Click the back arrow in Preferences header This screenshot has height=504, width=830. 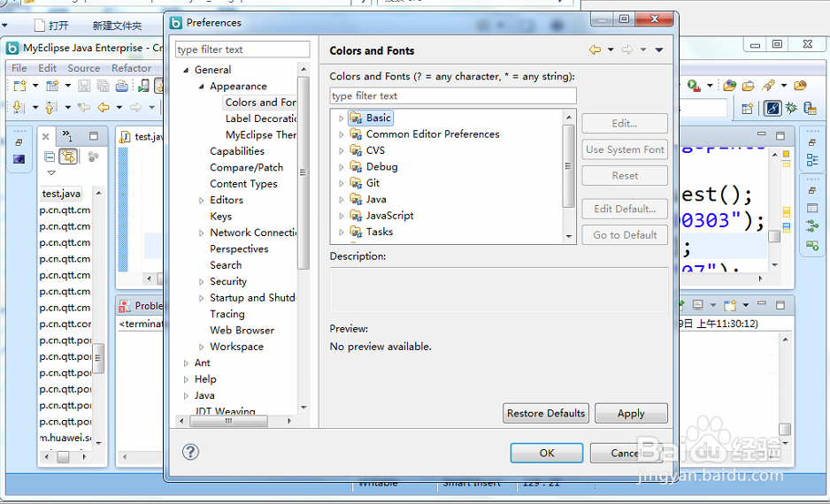(595, 50)
